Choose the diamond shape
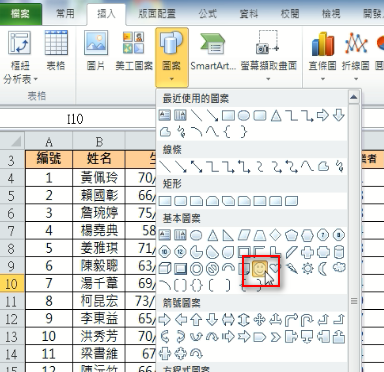 pos(275,235)
